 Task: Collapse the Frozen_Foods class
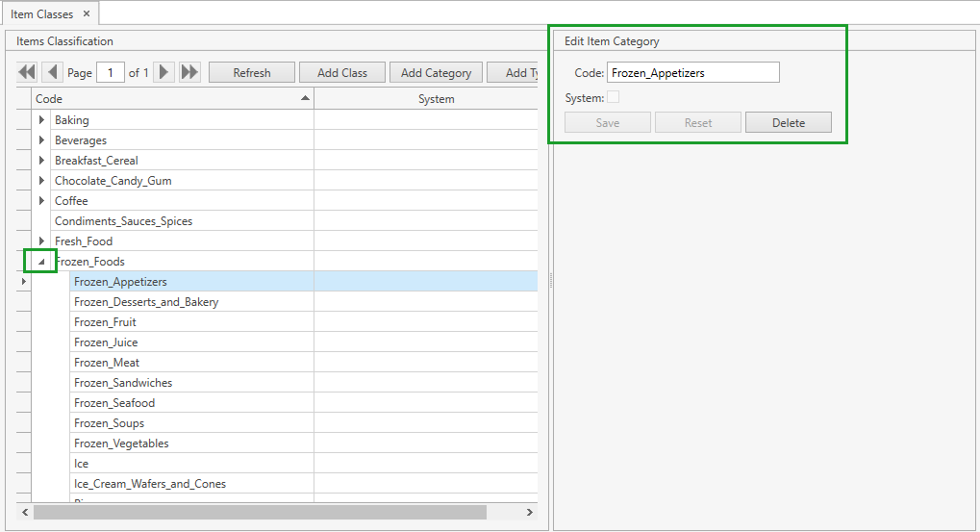(x=41, y=262)
